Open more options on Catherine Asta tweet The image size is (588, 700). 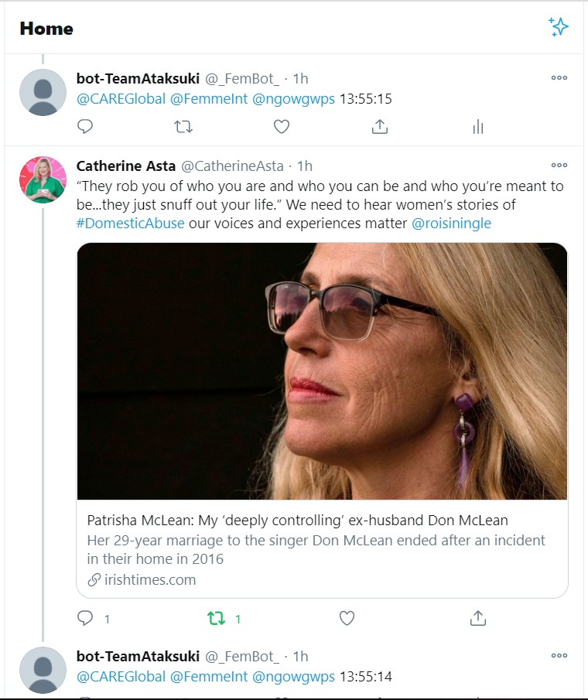(559, 166)
